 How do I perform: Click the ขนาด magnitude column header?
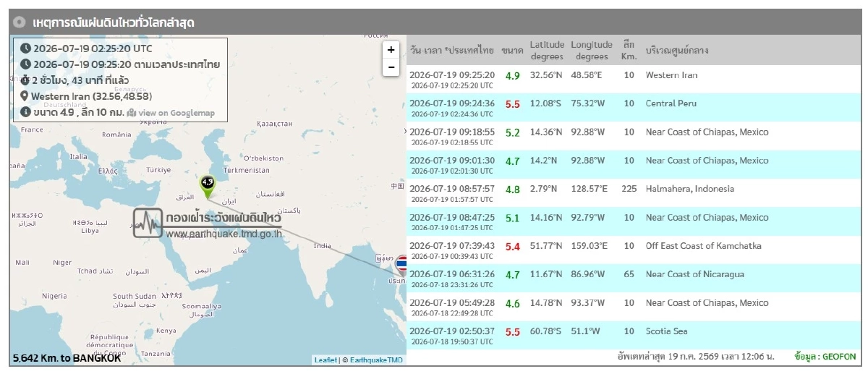pyautogui.click(x=512, y=51)
